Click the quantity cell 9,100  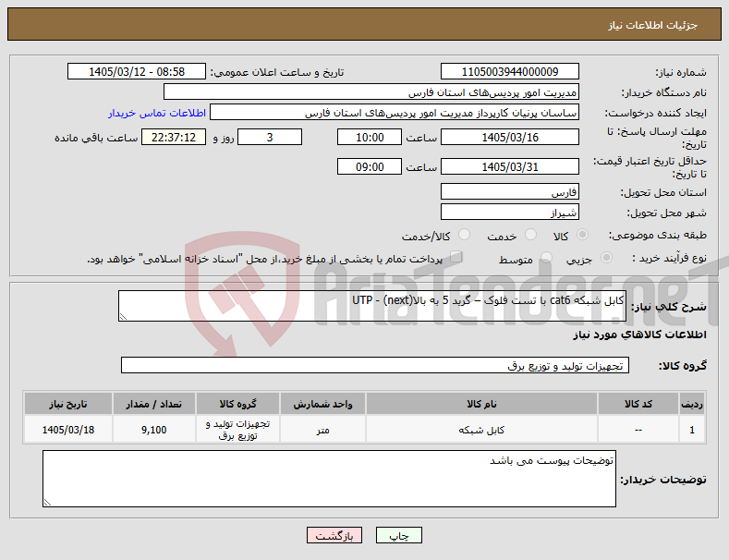click(x=154, y=430)
